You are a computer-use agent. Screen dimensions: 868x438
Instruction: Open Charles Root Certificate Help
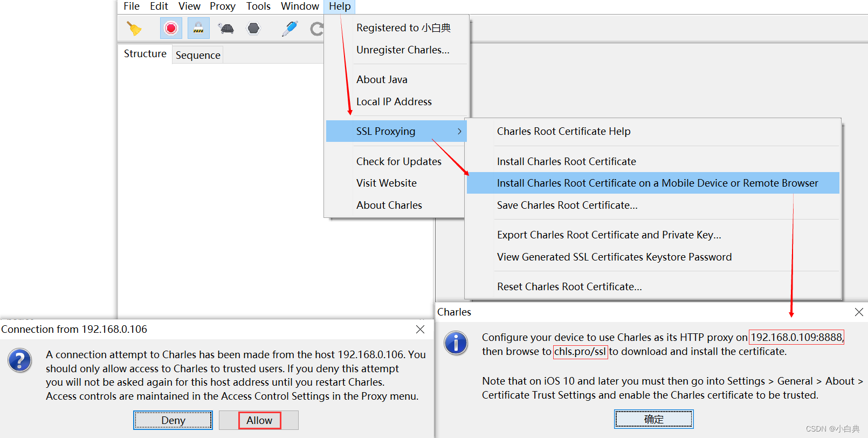click(653, 132)
